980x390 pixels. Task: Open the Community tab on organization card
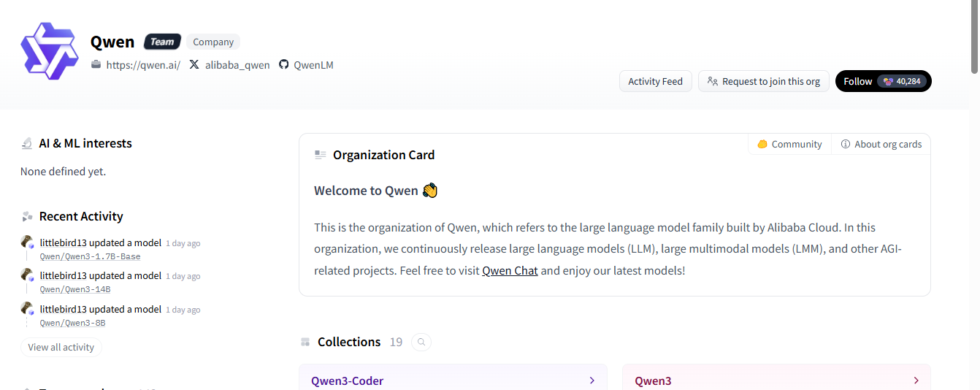pos(789,144)
